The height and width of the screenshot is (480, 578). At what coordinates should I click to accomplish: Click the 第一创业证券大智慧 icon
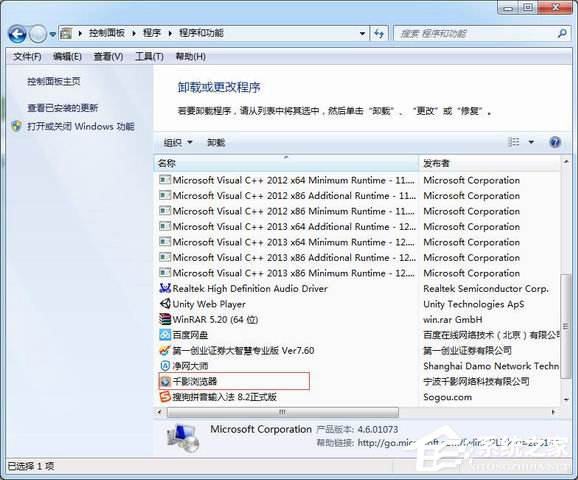point(165,350)
